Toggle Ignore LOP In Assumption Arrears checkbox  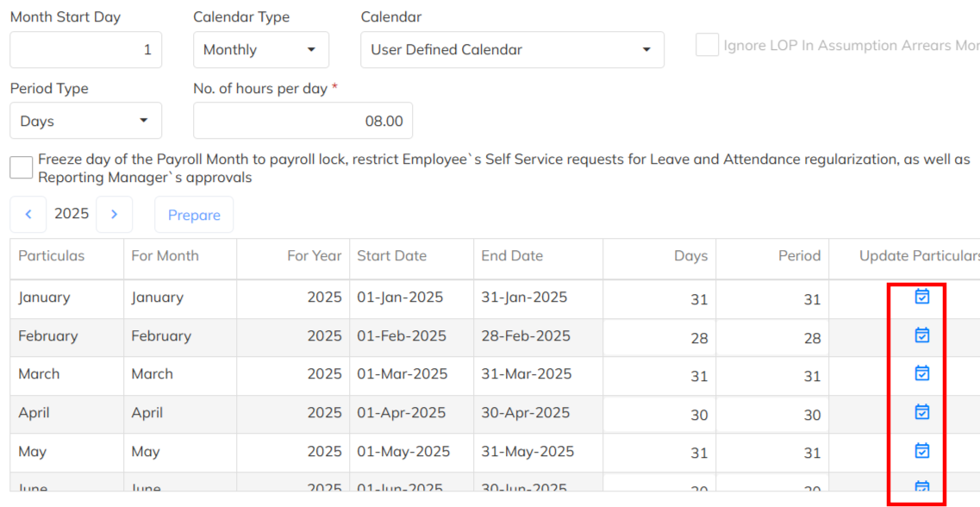click(x=707, y=46)
